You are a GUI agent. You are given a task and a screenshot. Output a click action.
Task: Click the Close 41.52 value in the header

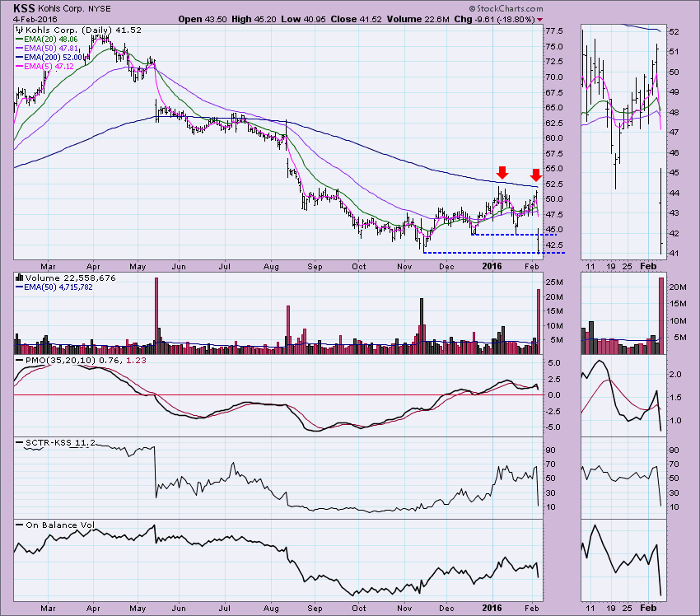357,19
